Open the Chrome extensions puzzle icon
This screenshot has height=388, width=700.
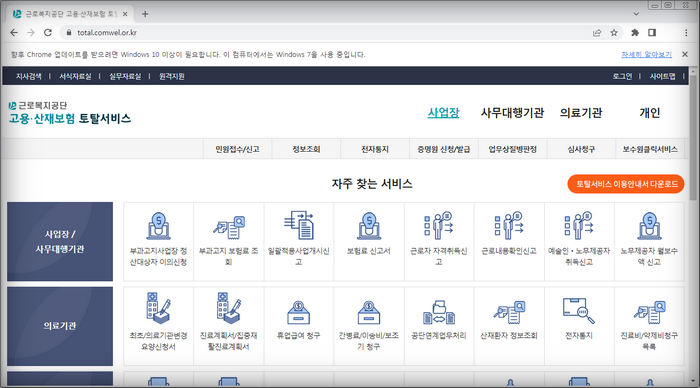pos(635,33)
